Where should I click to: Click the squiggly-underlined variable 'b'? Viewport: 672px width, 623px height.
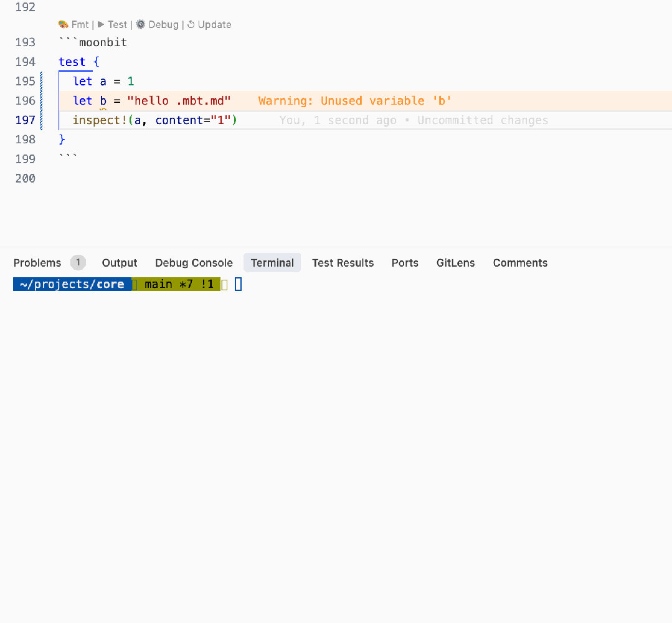click(103, 101)
